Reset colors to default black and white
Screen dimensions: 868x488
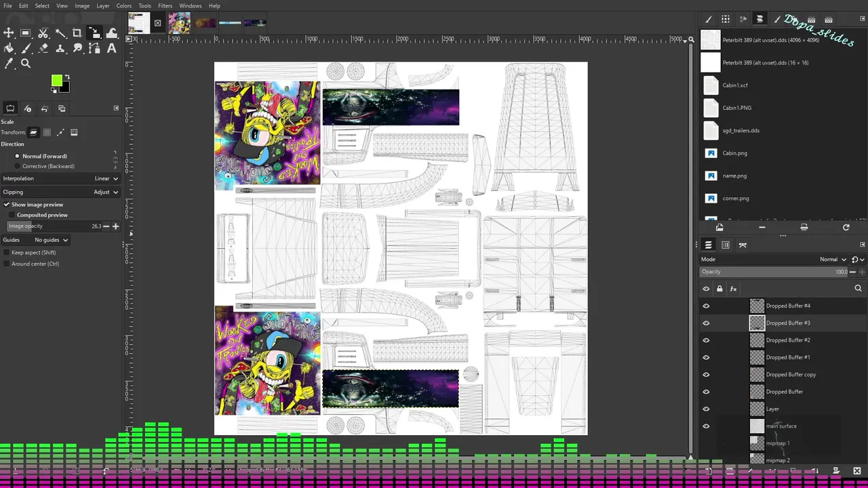point(54,89)
